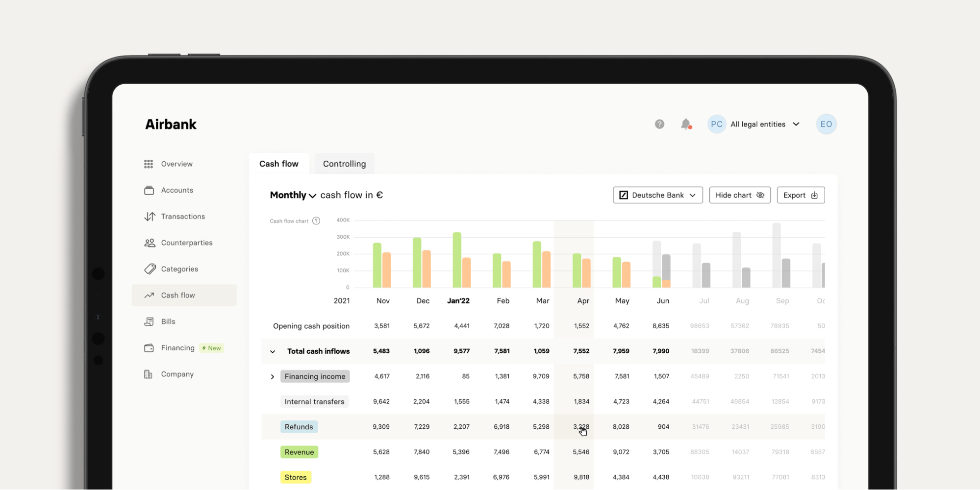Click Total cash inflows value 9,577
Screen dimensions: 980x490
pyautogui.click(x=461, y=351)
